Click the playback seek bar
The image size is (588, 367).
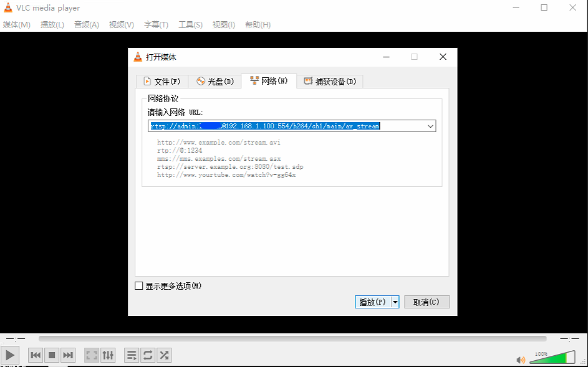pyautogui.click(x=292, y=338)
